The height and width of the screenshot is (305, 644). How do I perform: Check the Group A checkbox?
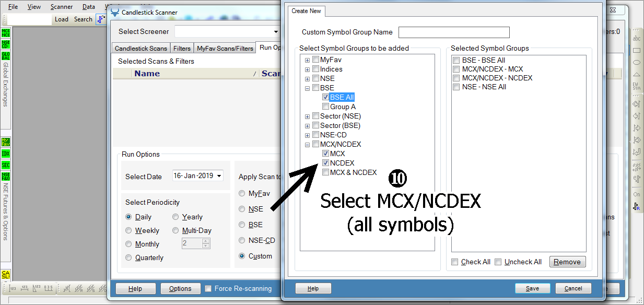[326, 107]
